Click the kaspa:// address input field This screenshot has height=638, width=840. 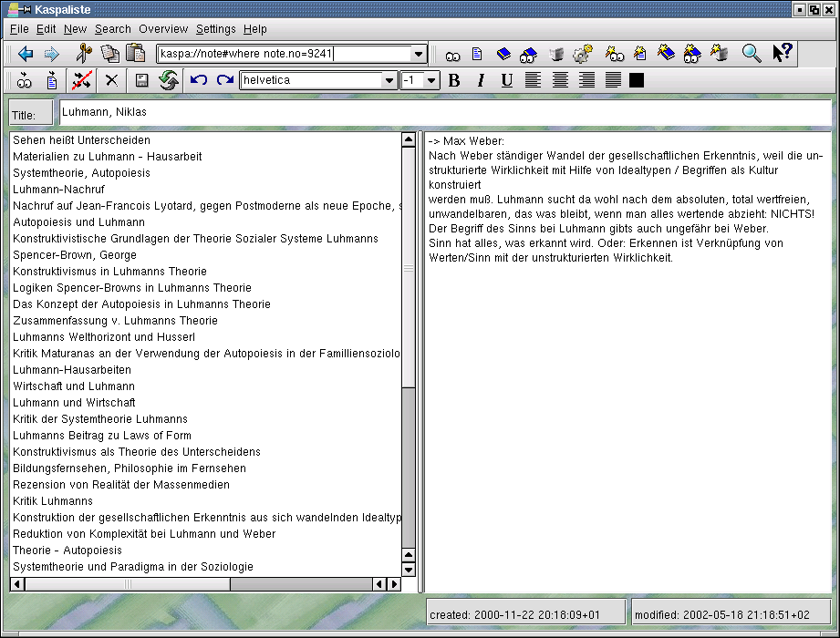click(x=285, y=54)
